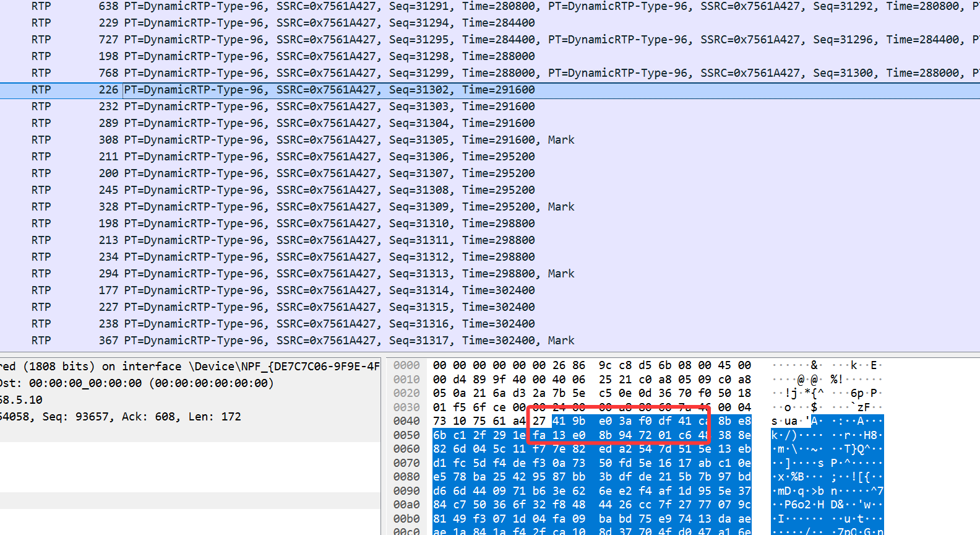Click hex offset 0000 in bytes pane
The width and height of the screenshot is (980, 535).
point(406,365)
